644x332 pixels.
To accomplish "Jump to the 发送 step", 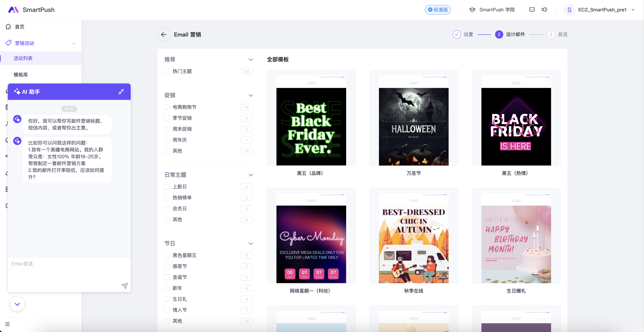I will click(562, 34).
